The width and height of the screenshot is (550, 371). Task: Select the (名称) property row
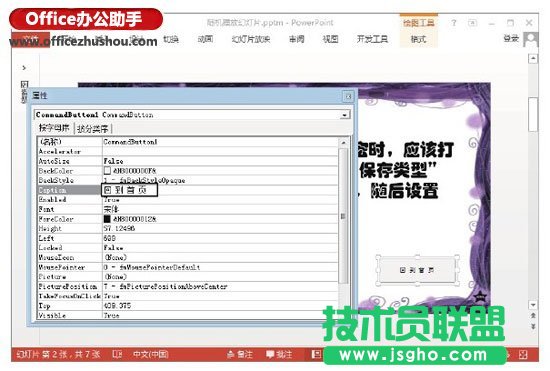click(188, 142)
